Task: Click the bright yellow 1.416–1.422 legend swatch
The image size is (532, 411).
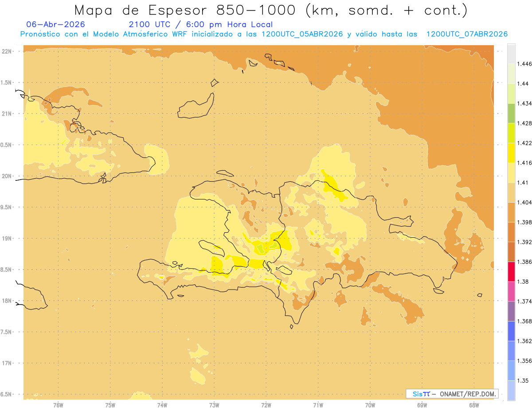Action: pyautogui.click(x=511, y=153)
